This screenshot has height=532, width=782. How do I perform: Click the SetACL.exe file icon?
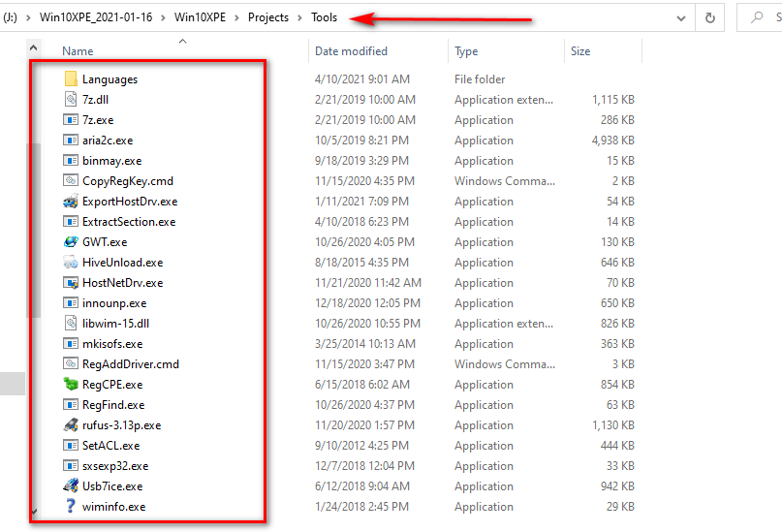coord(71,445)
